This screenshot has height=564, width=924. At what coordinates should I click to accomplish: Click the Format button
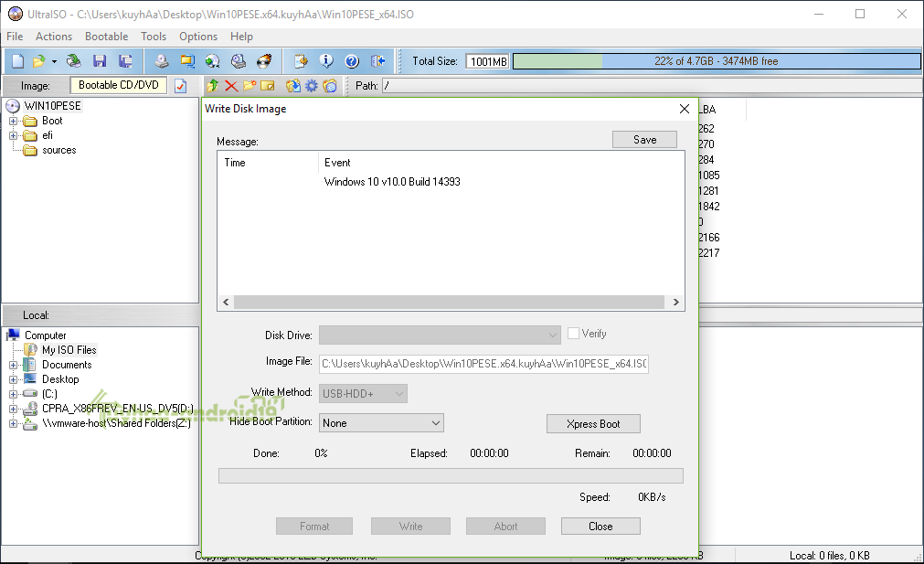click(314, 527)
